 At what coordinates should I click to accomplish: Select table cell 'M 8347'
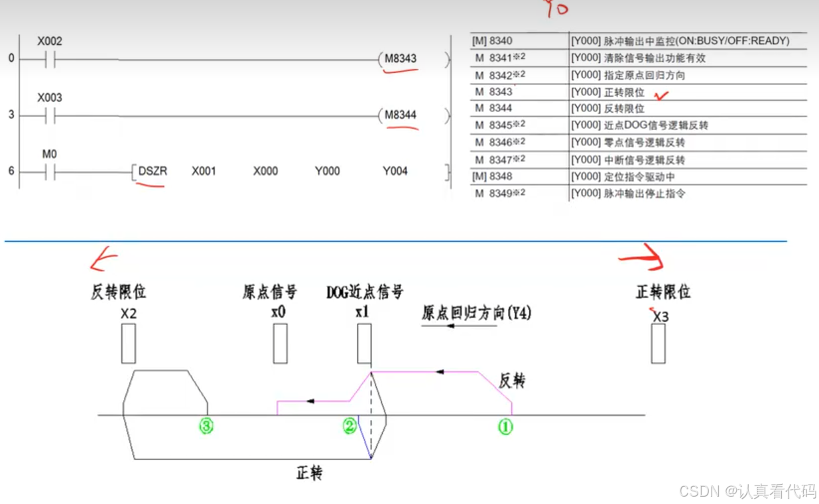pos(500,160)
